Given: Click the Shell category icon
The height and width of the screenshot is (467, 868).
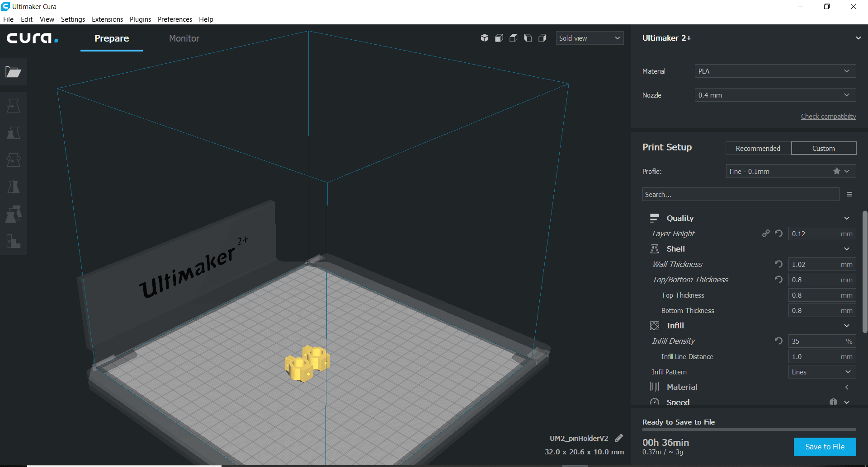Looking at the screenshot, I should 654,249.
